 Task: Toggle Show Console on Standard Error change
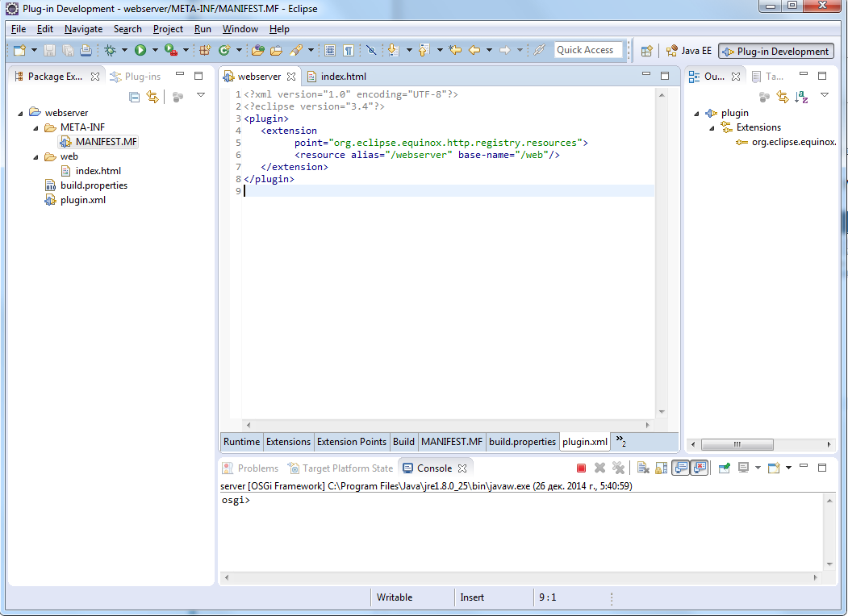pyautogui.click(x=700, y=468)
